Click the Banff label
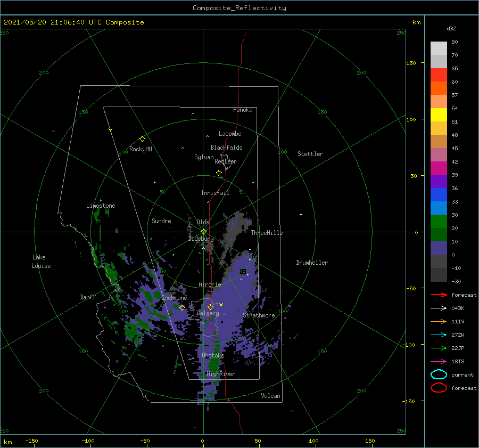 [88, 297]
